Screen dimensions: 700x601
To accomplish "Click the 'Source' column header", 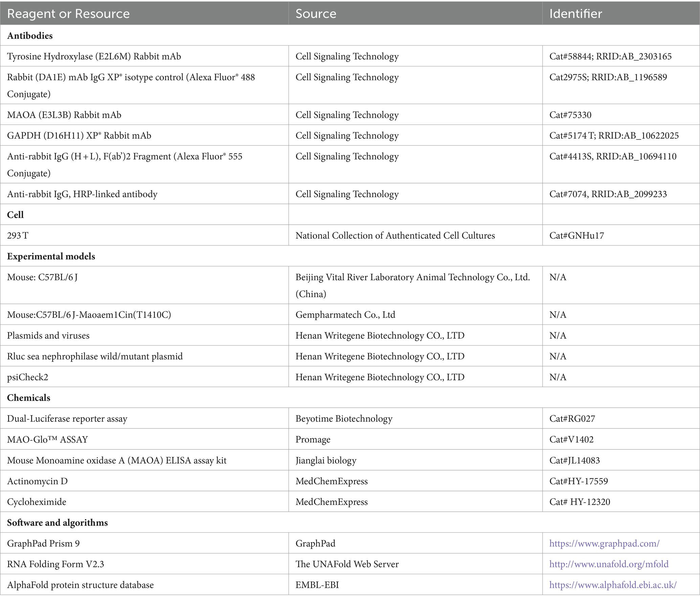I will tap(316, 14).
